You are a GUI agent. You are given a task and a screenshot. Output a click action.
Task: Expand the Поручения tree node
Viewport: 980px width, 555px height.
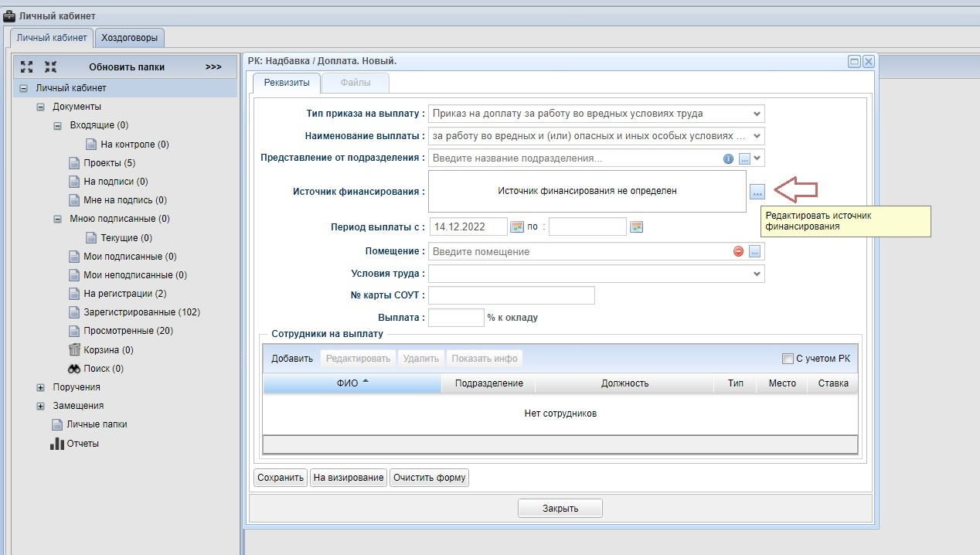41,387
